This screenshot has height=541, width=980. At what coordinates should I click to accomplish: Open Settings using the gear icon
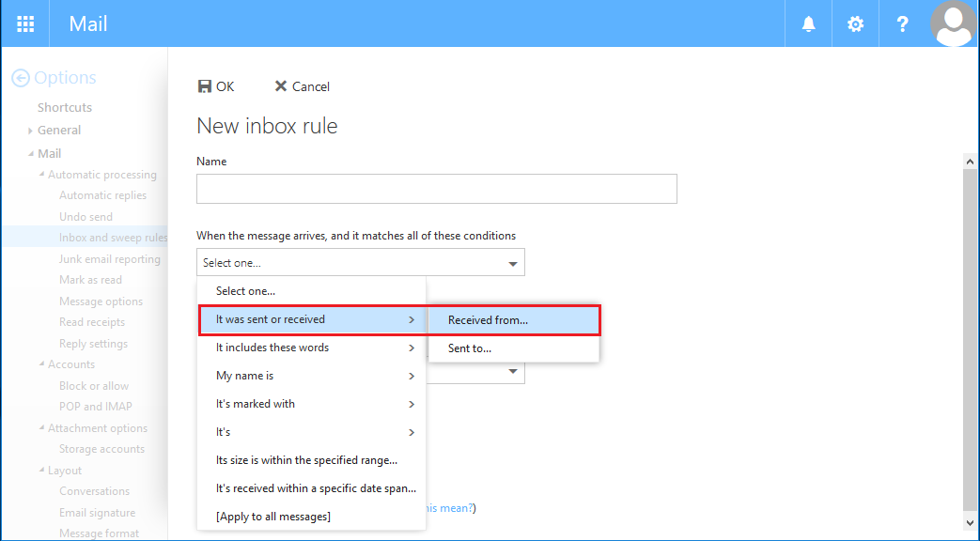click(x=854, y=23)
